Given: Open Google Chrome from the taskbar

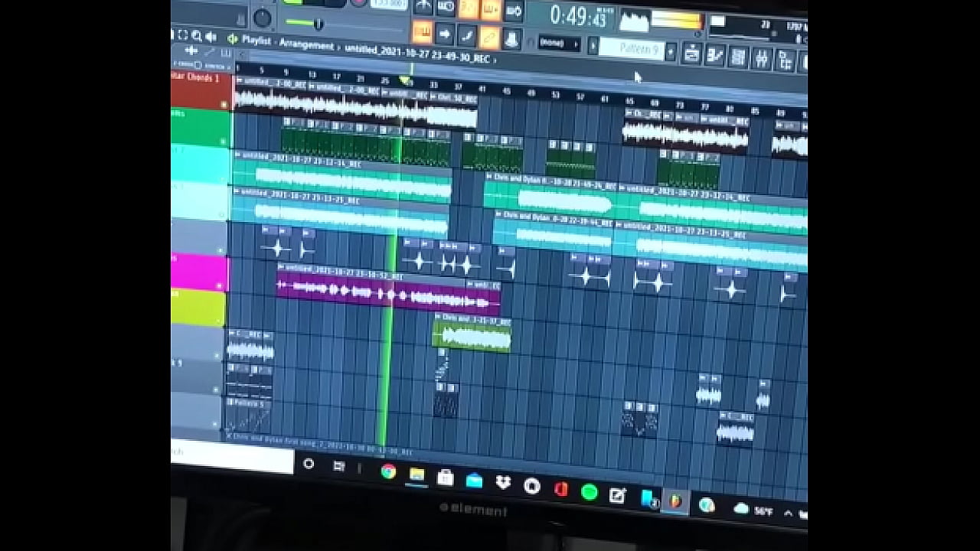Looking at the screenshot, I should 389,471.
